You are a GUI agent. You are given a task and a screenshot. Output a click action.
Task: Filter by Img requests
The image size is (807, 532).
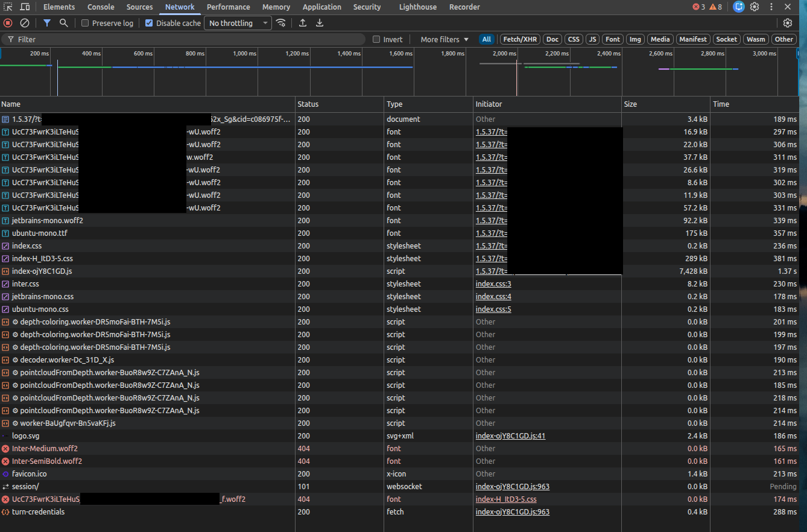[635, 39]
